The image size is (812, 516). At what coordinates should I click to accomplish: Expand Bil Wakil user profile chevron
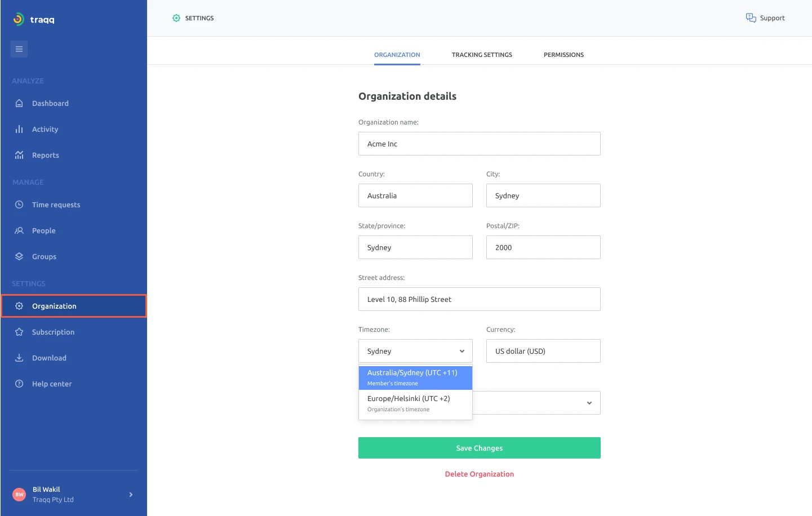tap(131, 495)
